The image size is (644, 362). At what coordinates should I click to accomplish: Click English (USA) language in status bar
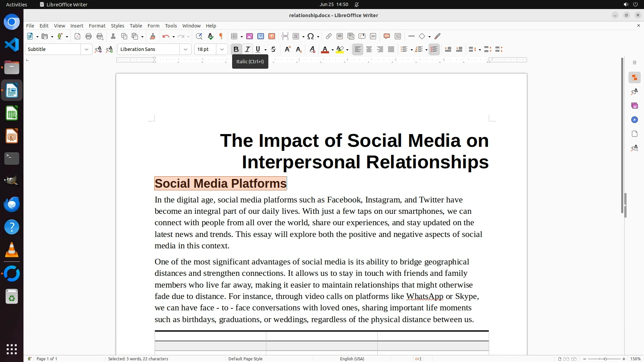point(352,359)
